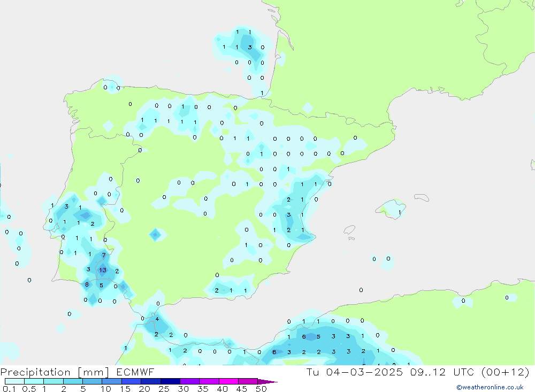Click the legend label "0.1"
The image size is (535, 392).
[x=9, y=389]
